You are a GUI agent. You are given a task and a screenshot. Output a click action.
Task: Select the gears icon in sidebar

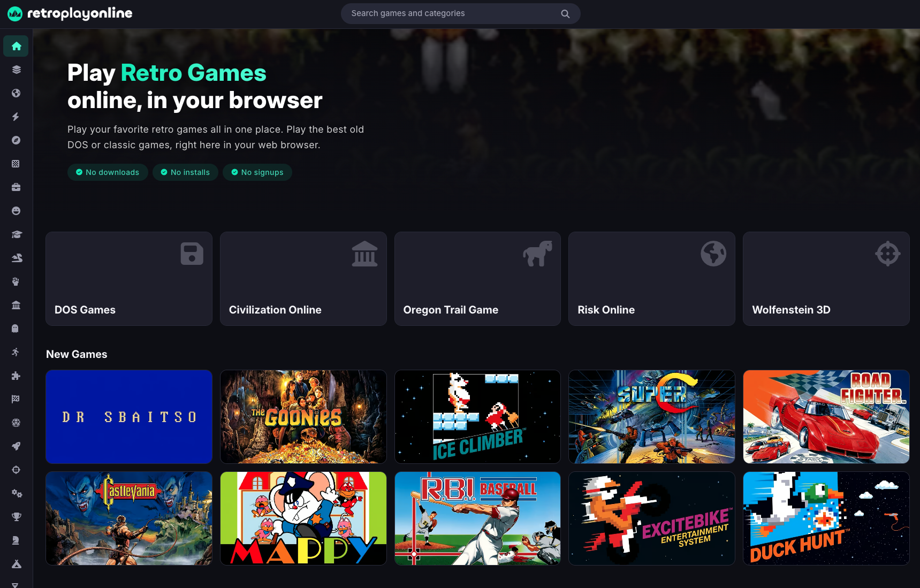click(16, 493)
